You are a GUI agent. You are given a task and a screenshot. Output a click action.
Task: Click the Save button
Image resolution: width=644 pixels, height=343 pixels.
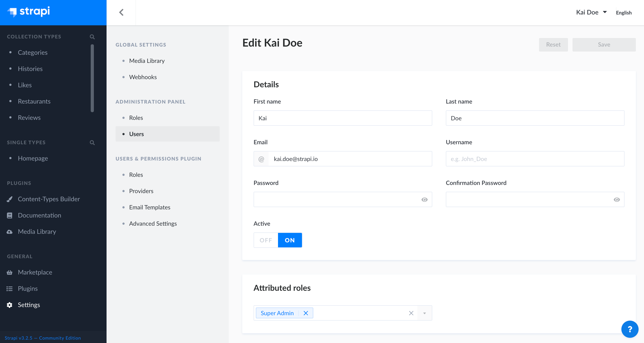pyautogui.click(x=604, y=45)
